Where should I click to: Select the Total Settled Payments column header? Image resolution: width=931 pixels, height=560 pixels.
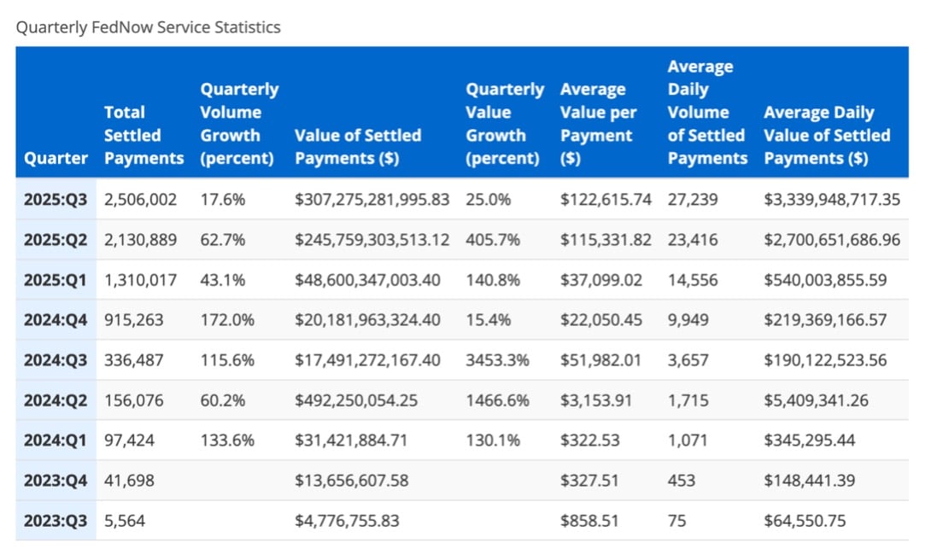click(143, 135)
